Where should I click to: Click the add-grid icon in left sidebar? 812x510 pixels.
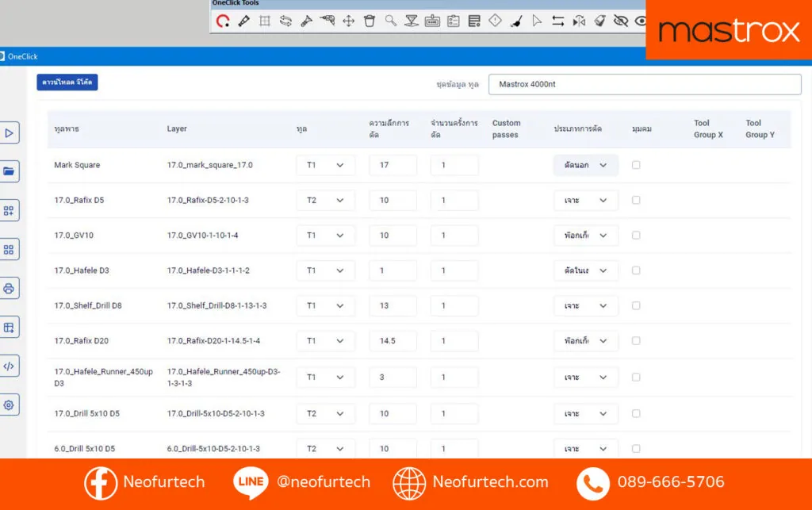9,211
